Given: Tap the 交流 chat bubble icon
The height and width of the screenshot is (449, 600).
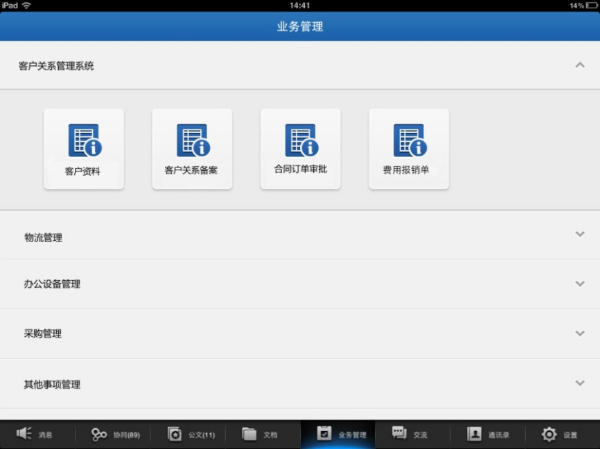Looking at the screenshot, I should [399, 434].
